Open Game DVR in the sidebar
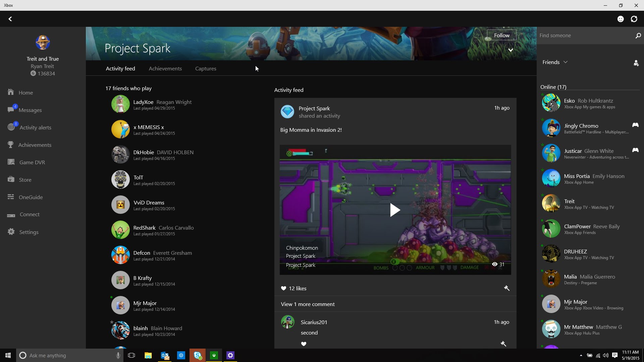This screenshot has width=644, height=362. point(26,162)
